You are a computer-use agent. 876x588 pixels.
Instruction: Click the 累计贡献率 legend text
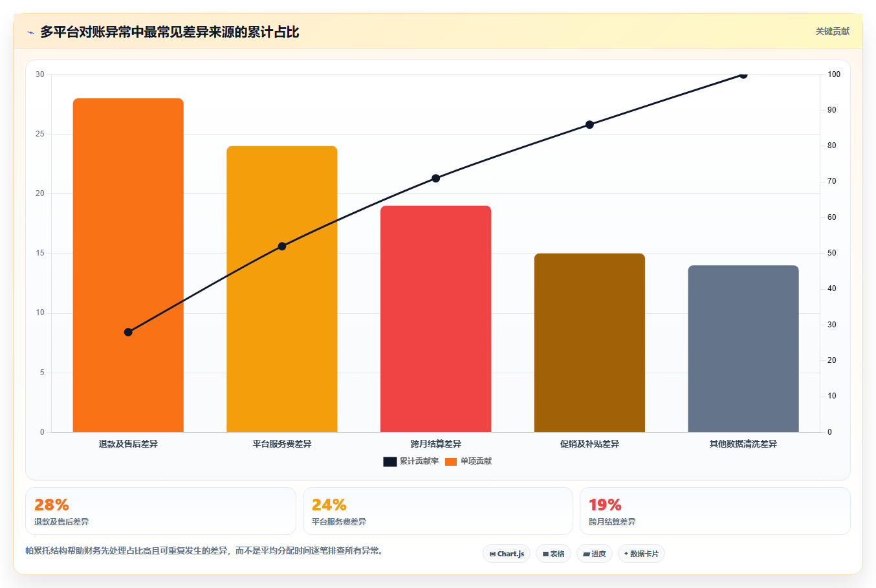(x=419, y=461)
